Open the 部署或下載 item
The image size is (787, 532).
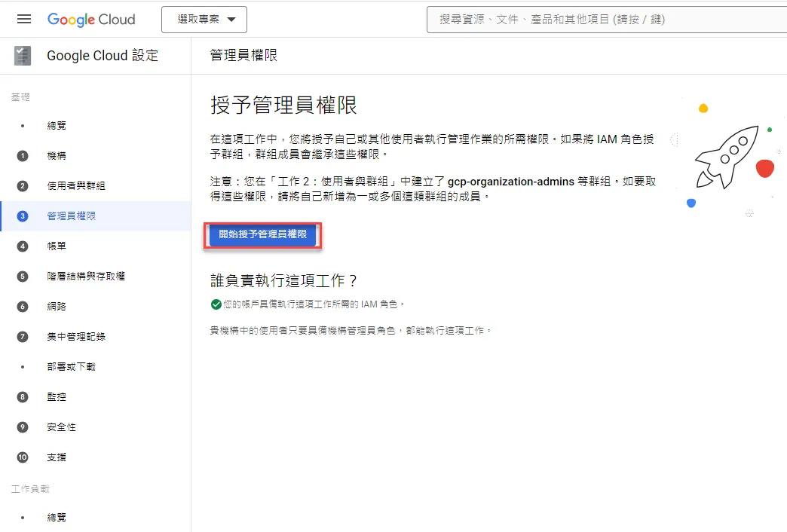coord(72,367)
